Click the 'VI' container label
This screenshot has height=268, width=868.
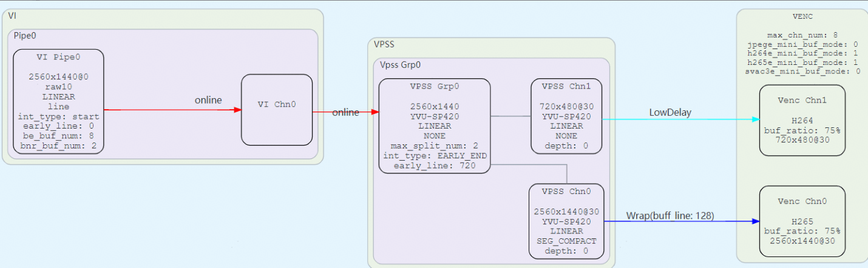12,15
